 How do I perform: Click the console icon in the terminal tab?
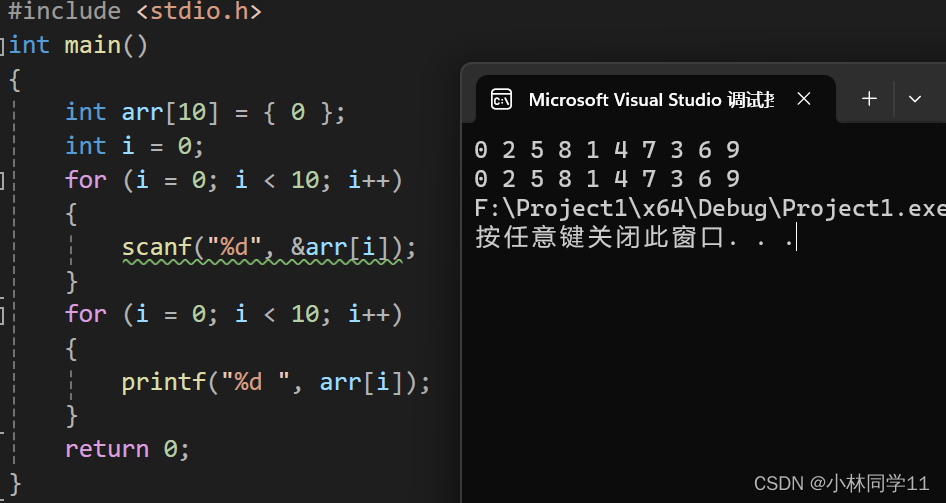pos(501,99)
